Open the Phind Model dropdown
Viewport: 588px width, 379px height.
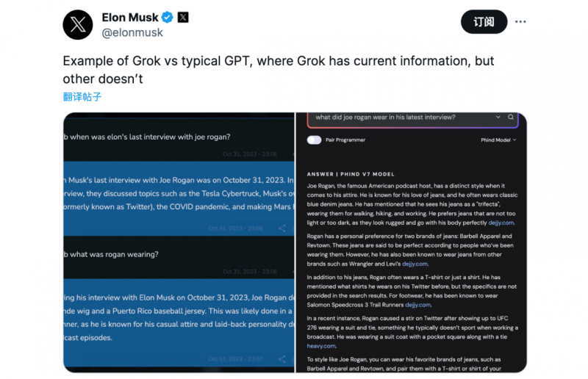point(498,140)
